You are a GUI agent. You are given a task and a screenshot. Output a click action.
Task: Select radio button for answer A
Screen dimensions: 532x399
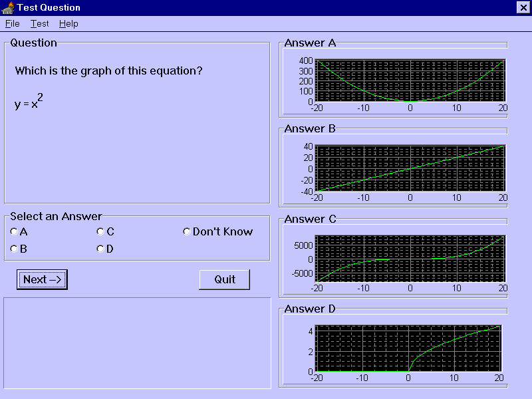15,232
